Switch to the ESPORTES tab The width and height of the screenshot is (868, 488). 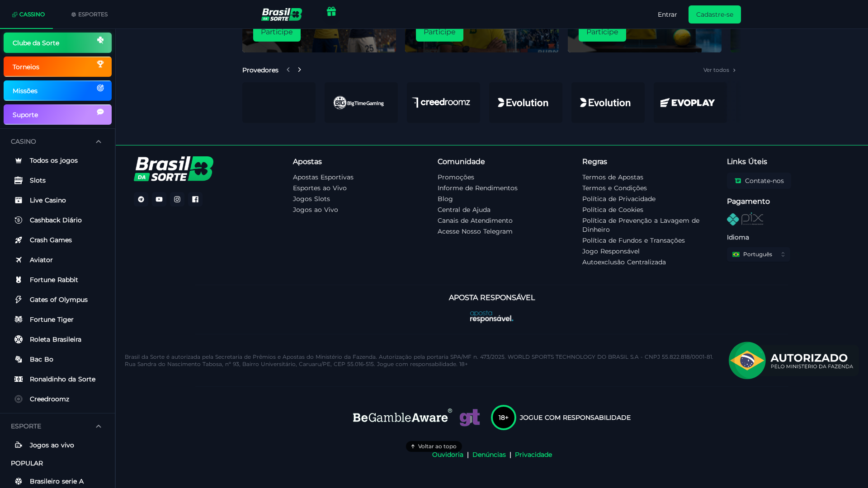tap(89, 14)
